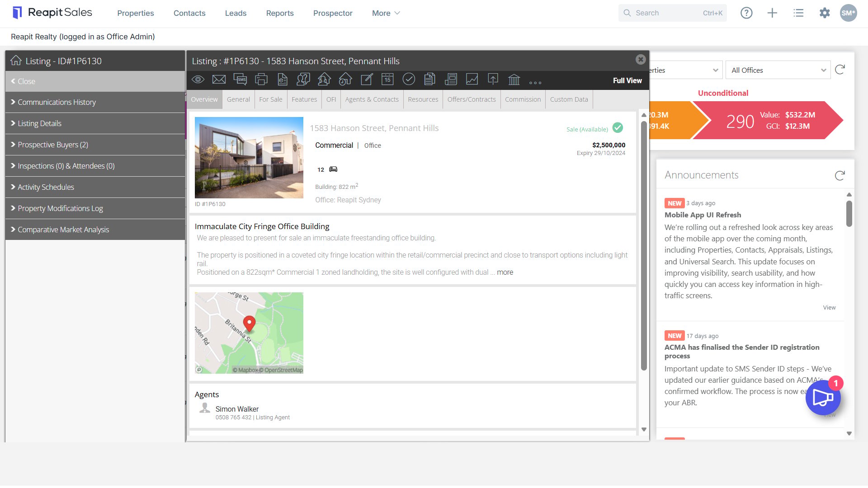The image size is (868, 488).
Task: Click the bank building icon in listing toolbar
Action: 514,80
